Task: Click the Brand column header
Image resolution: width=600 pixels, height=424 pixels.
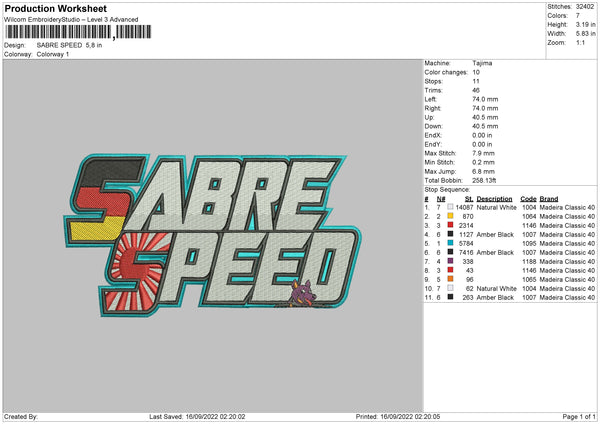Action: [x=549, y=198]
